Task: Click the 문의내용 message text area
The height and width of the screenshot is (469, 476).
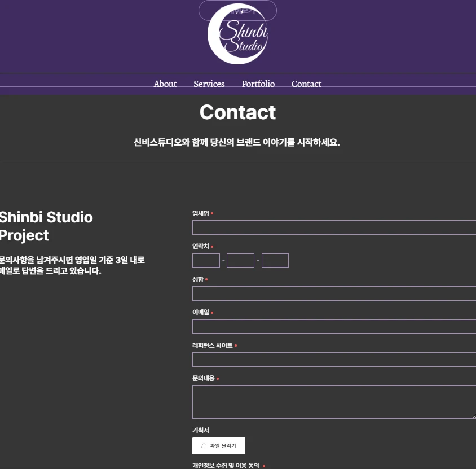Action: [x=334, y=402]
